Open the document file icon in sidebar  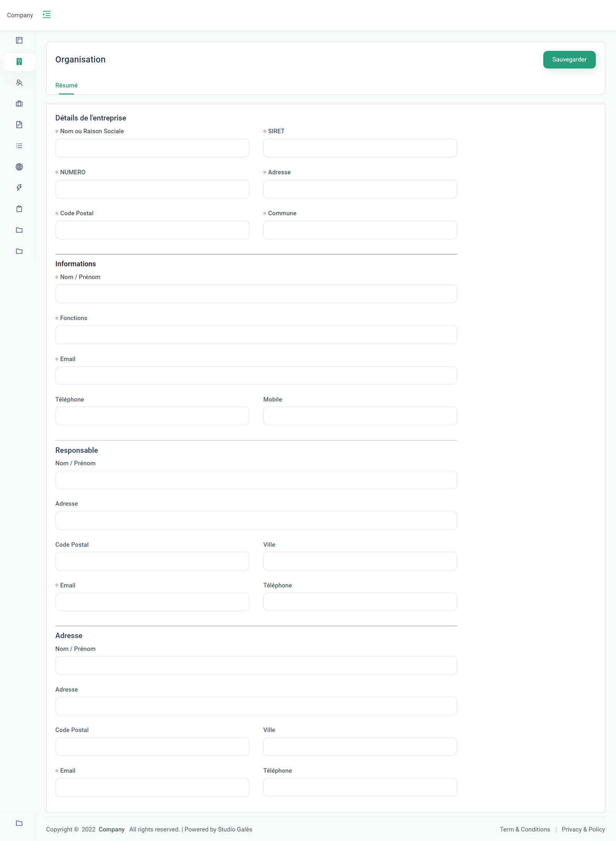coord(19,125)
